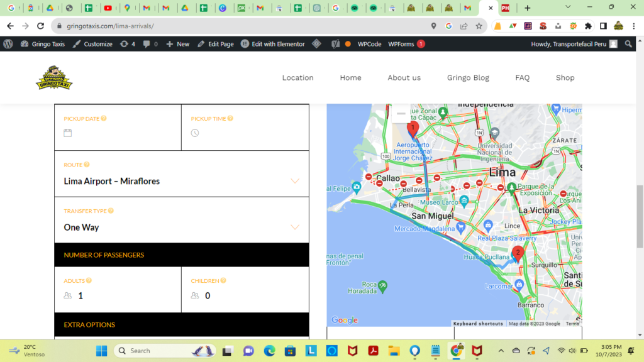The height and width of the screenshot is (362, 644).
Task: Open the Shop page link
Action: coord(565,77)
